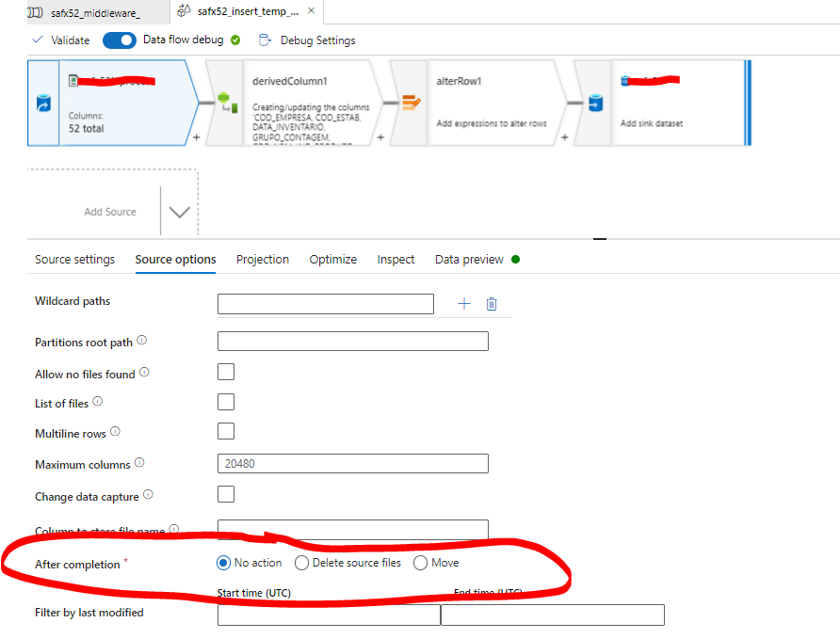This screenshot has width=840, height=639.
Task: Select the Source options tab
Action: pyautogui.click(x=176, y=260)
